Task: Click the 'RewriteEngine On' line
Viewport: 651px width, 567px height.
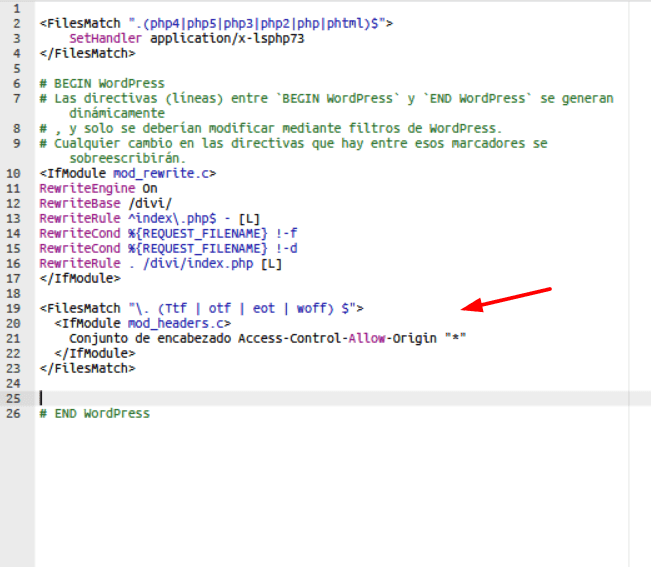Action: pyautogui.click(x=98, y=188)
